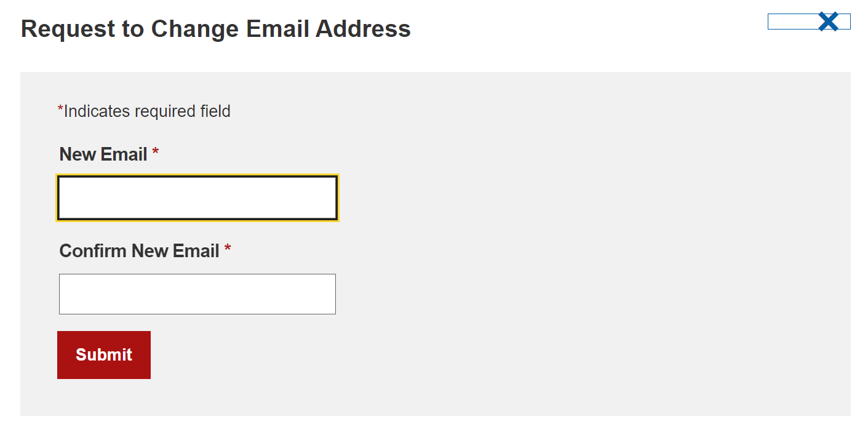Click the asterisk before Indicates required field
This screenshot has height=427, width=868.
pyautogui.click(x=60, y=110)
